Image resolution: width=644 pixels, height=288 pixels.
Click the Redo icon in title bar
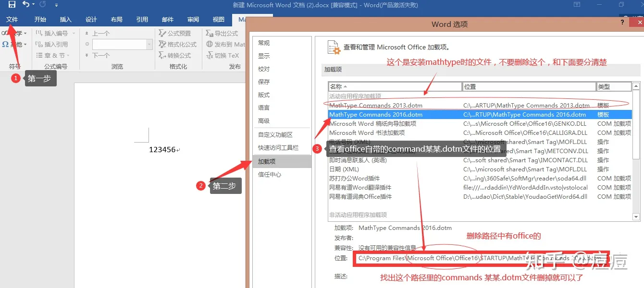click(42, 5)
